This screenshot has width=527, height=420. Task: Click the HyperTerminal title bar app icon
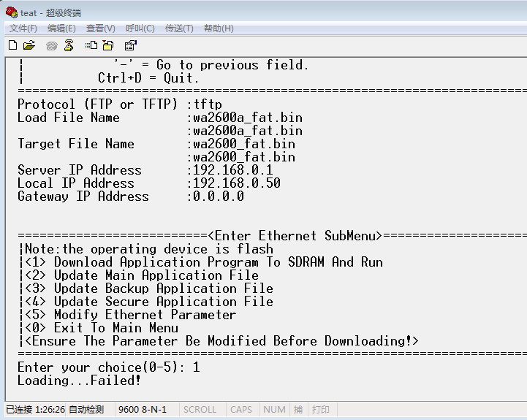[12, 12]
